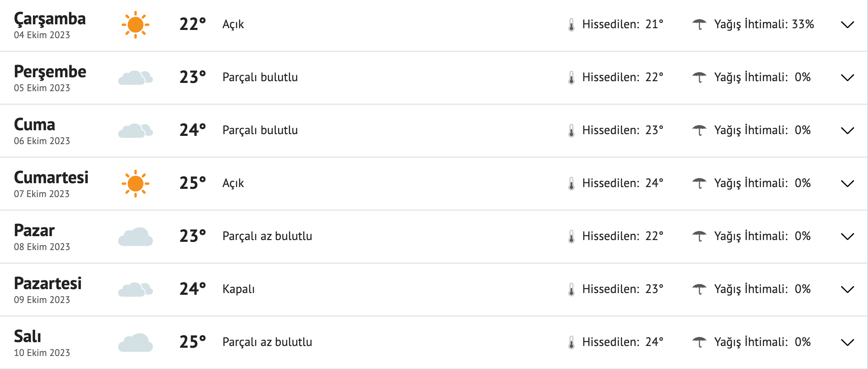Click the 24° temperature in Cuma row
Screen dimensions: 868x369
tap(192, 130)
